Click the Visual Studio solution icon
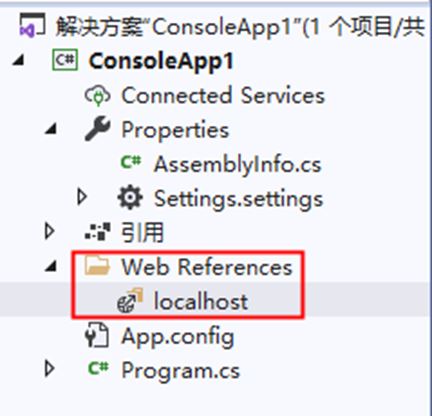The height and width of the screenshot is (416, 432). [32, 25]
